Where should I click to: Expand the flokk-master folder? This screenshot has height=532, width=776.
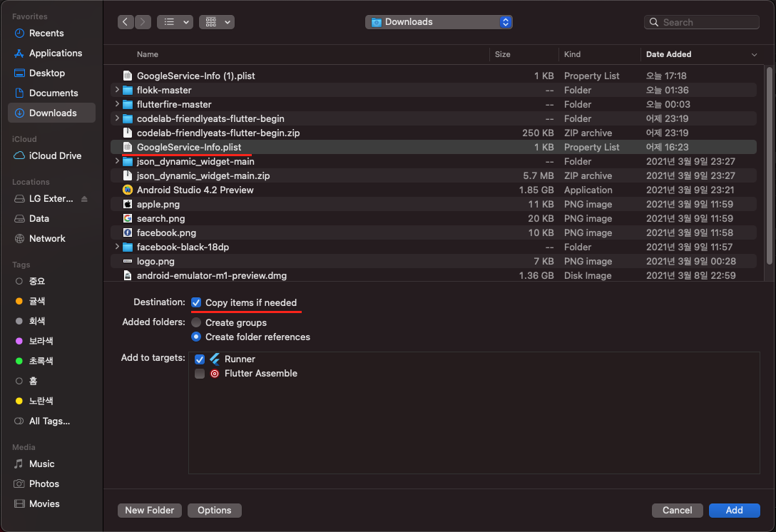coord(117,90)
